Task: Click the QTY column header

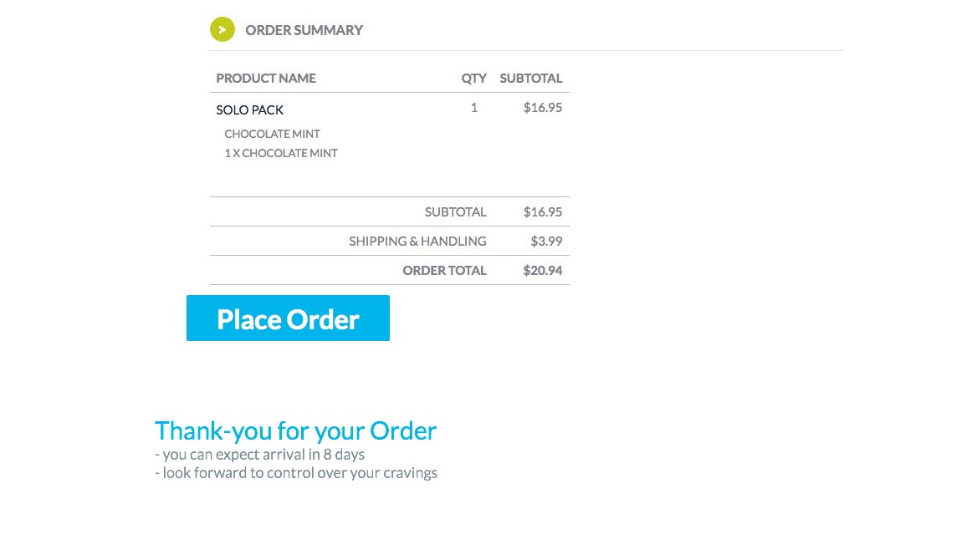Action: click(473, 79)
